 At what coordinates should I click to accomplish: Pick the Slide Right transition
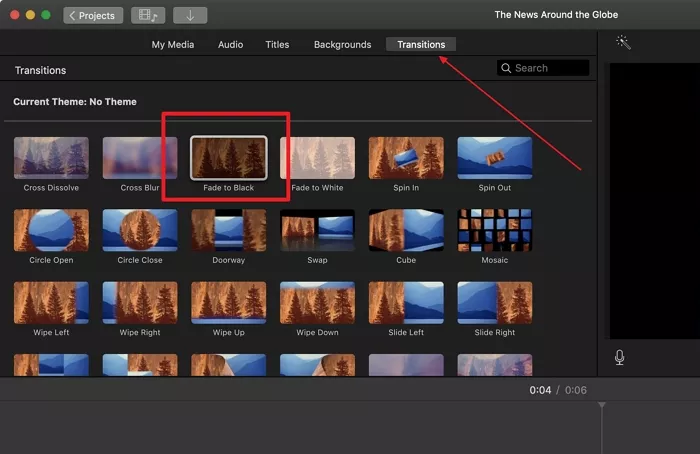(x=495, y=302)
